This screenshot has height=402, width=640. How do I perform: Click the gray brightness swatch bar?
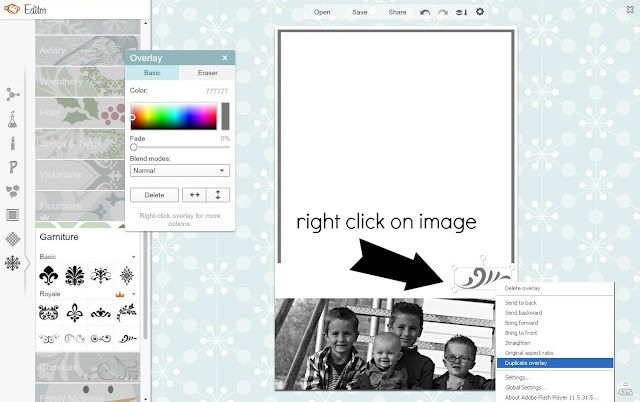click(x=225, y=116)
